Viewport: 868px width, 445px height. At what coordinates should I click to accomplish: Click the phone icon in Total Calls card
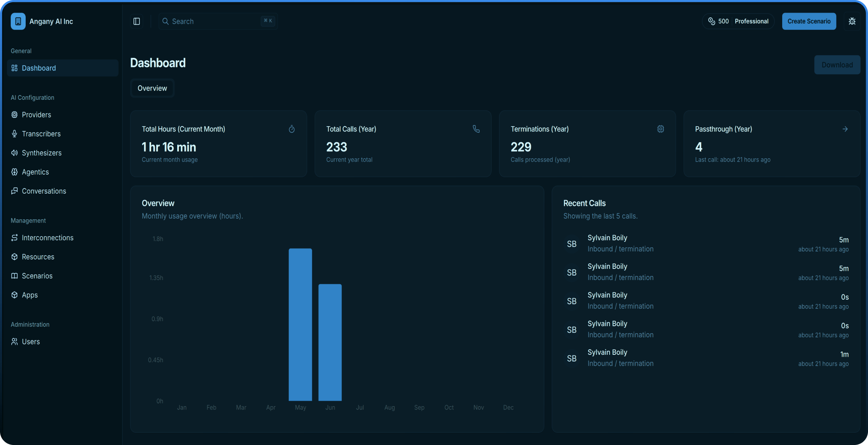coord(476,129)
